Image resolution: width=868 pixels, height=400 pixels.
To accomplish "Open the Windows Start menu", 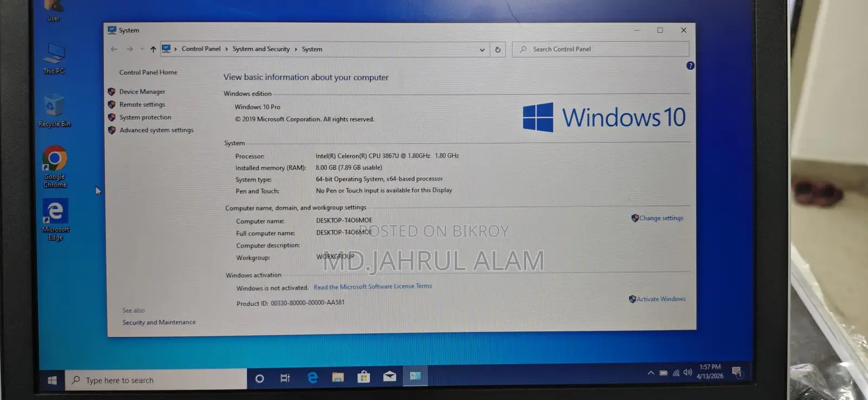I will (52, 380).
